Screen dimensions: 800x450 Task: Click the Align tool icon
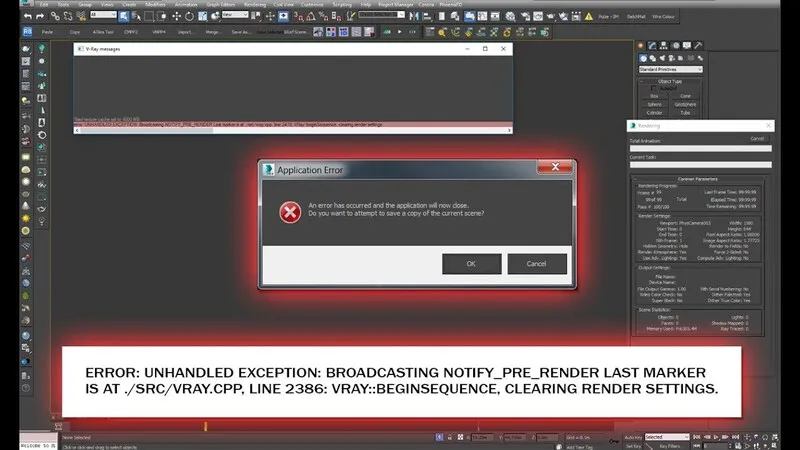pos(427,16)
